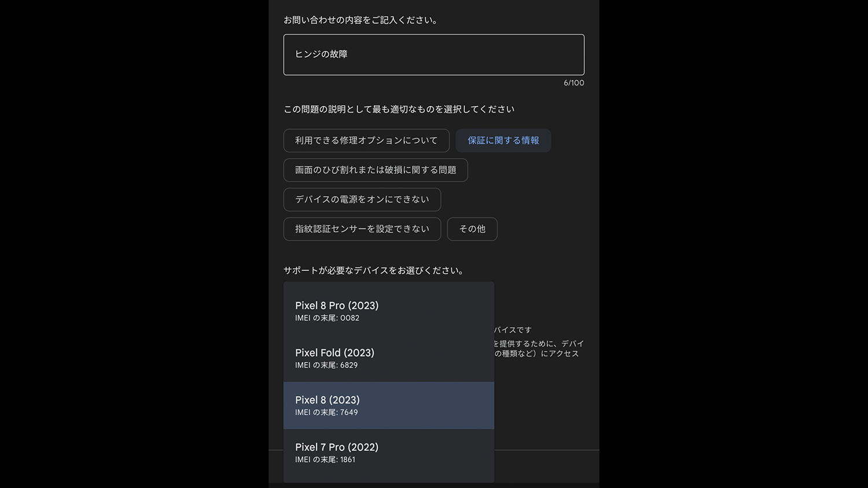This screenshot has height=488, width=868.
Task: Deselect the highlighted 保証に関する情報 chip
Action: coord(503,141)
